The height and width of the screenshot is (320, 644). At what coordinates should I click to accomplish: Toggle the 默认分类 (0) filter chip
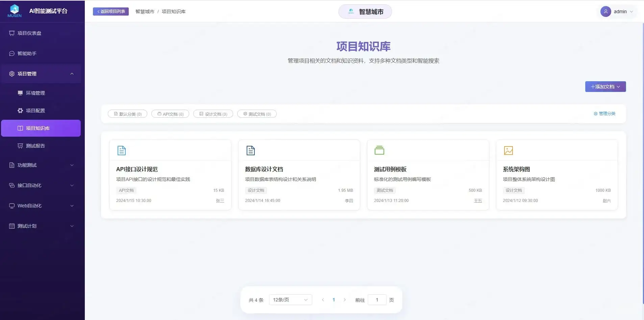[127, 114]
